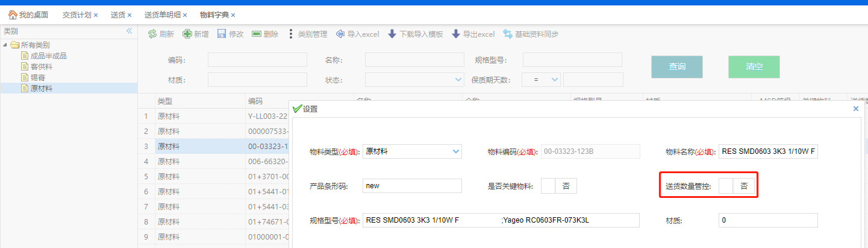Click the 清空 clear button
This screenshot has height=248, width=868.
[x=754, y=67]
